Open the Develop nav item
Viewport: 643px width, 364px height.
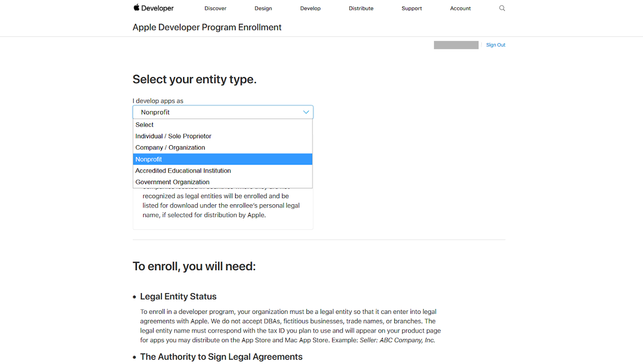(x=310, y=8)
